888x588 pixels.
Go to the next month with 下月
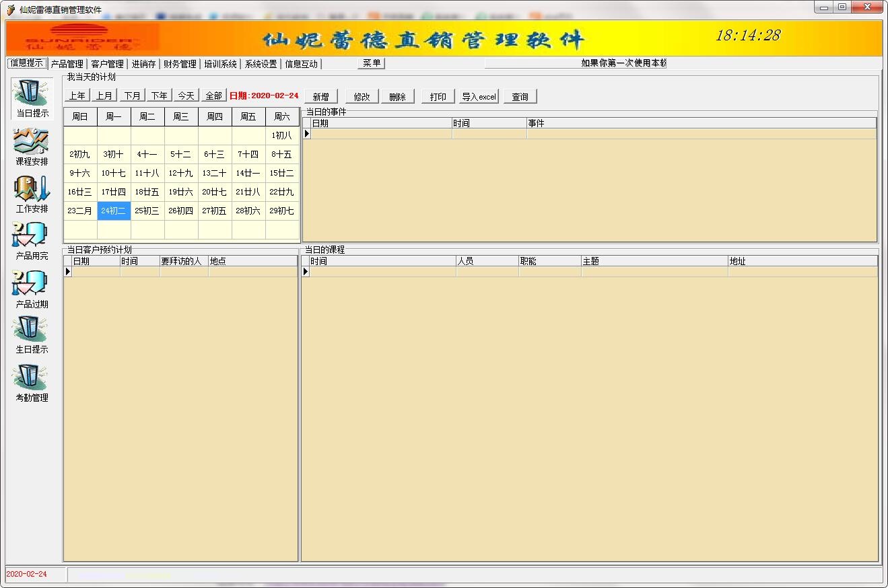click(132, 96)
